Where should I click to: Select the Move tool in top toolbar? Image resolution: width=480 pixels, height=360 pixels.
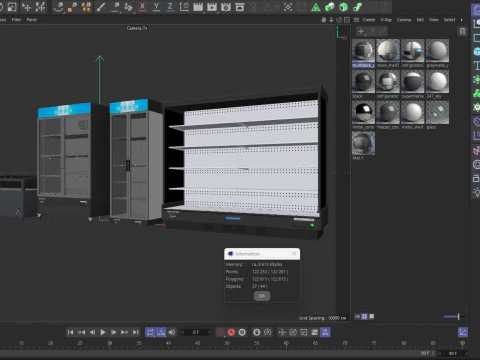pyautogui.click(x=26, y=7)
